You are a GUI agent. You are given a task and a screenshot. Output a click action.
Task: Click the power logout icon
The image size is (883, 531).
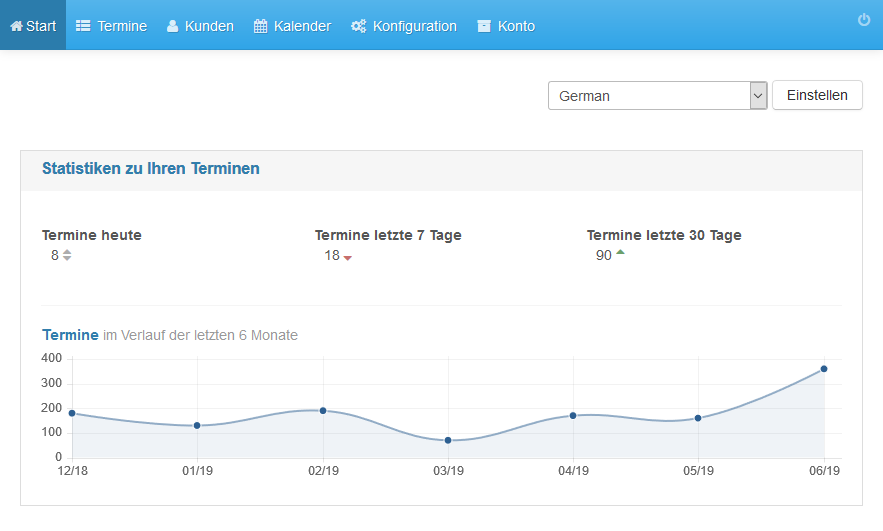coord(864,20)
